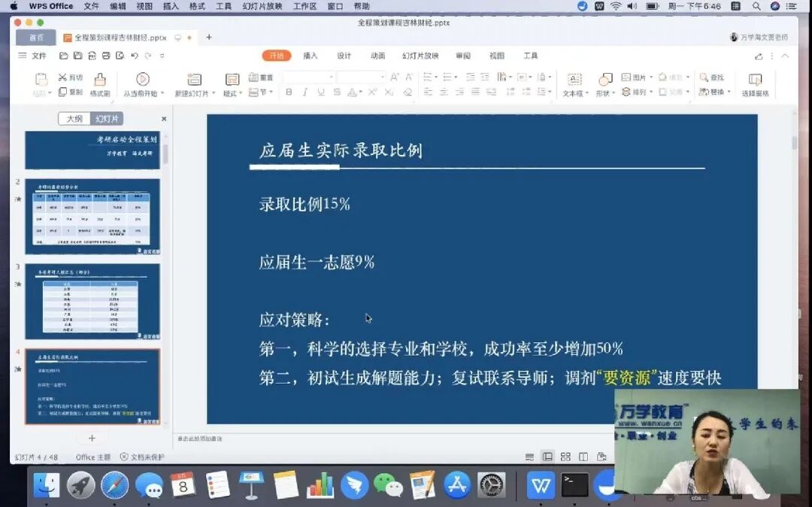
Task: Toggle bold text formatting
Action: 289,93
